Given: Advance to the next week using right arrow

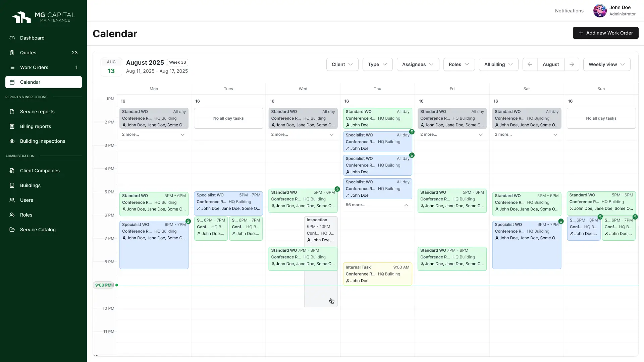Looking at the screenshot, I should pos(572,64).
